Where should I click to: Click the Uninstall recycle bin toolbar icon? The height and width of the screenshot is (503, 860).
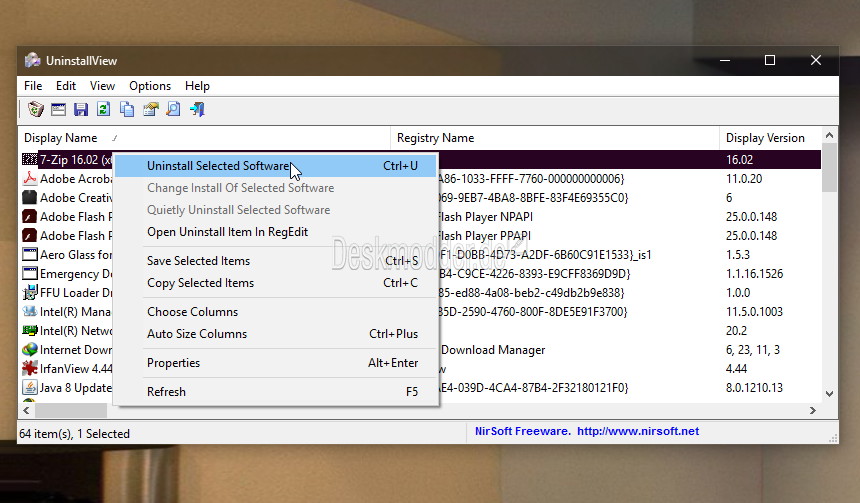[x=36, y=109]
